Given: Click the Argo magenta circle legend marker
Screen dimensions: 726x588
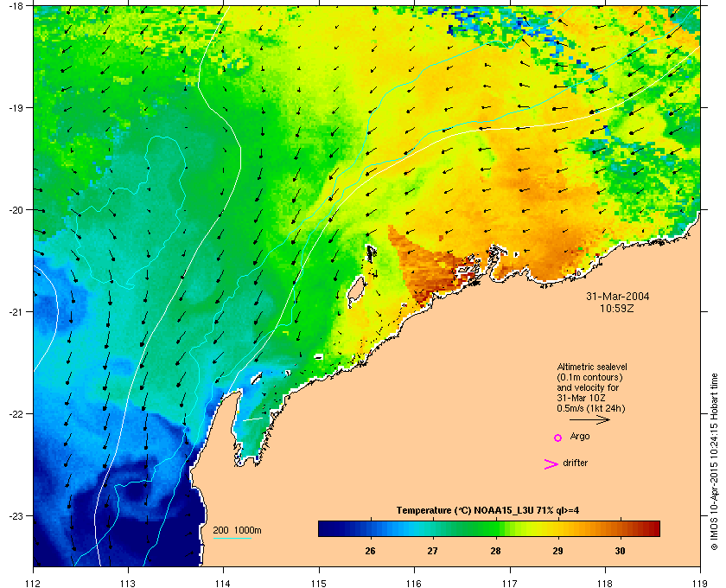Looking at the screenshot, I should 558,438.
